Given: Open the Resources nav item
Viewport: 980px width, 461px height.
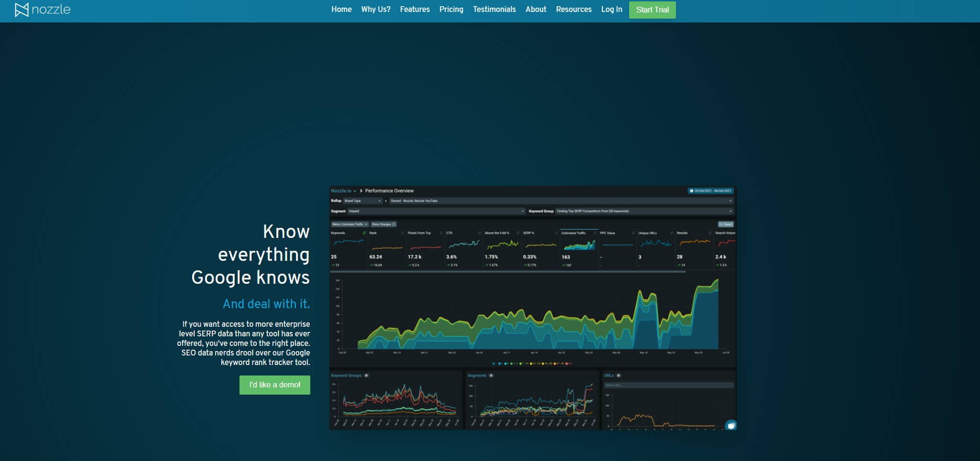Looking at the screenshot, I should pyautogui.click(x=574, y=10).
